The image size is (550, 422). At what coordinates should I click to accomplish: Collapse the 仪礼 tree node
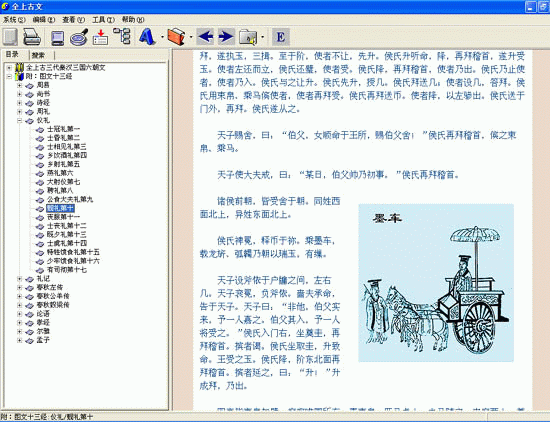click(20, 120)
